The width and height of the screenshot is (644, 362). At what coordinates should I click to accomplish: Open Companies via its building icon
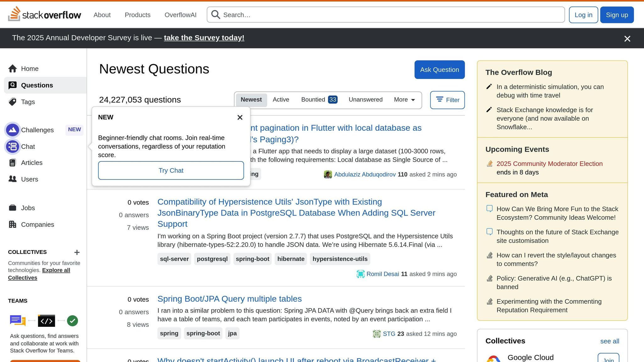(13, 224)
